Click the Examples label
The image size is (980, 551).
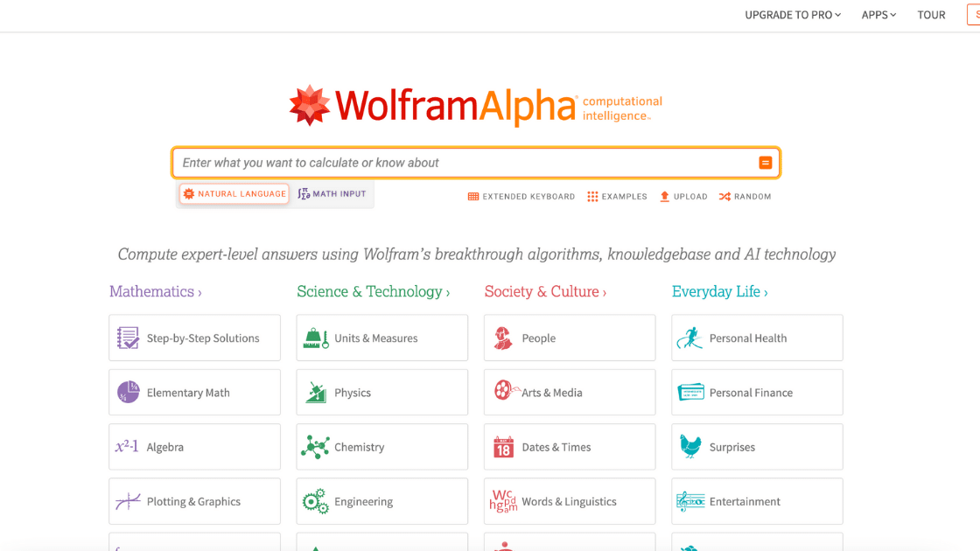[x=625, y=197]
